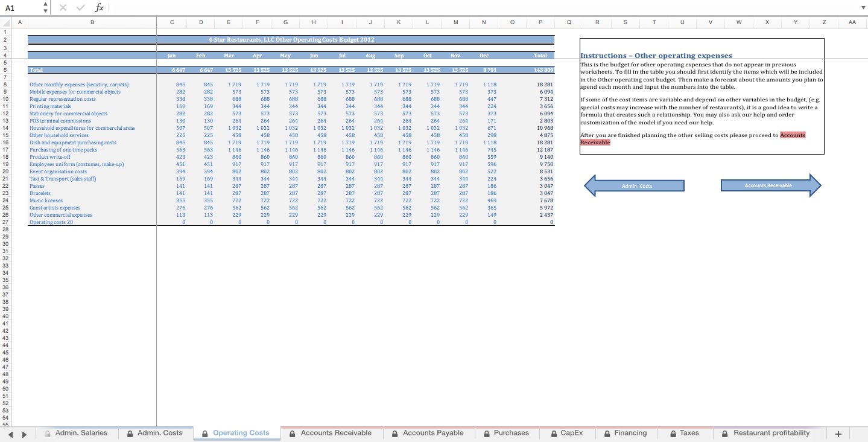Screen dimensions: 868x442
Task: Select 'Regular representation costs' label
Action: click(x=63, y=99)
